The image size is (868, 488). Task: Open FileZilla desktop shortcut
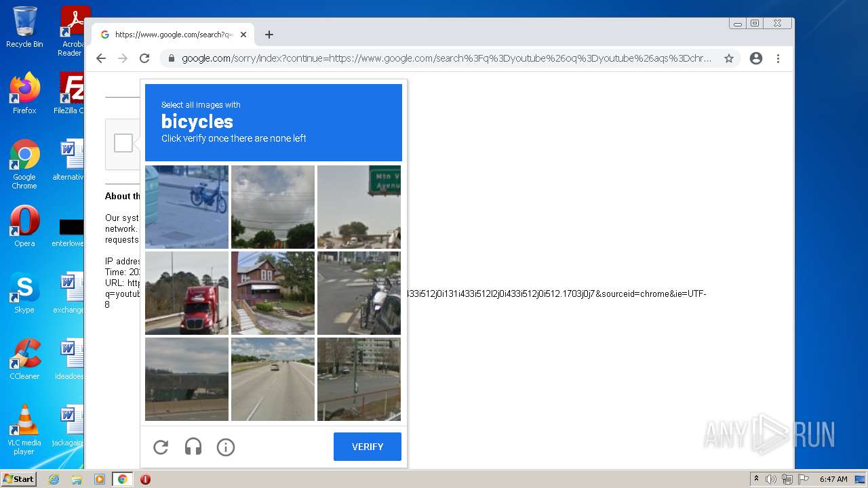click(x=70, y=93)
